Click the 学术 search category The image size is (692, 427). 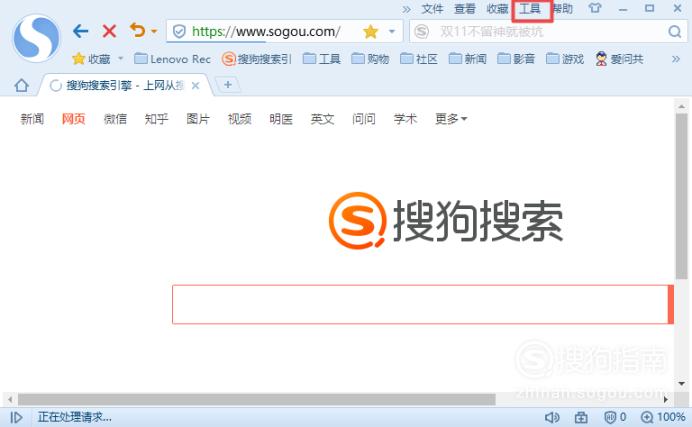tap(405, 119)
